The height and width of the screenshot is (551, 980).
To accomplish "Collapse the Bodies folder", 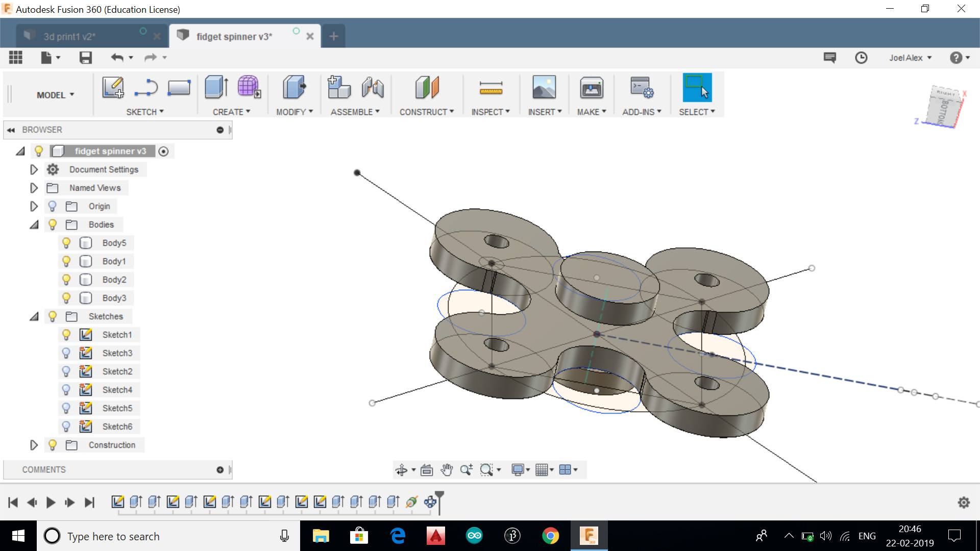I will (x=34, y=224).
